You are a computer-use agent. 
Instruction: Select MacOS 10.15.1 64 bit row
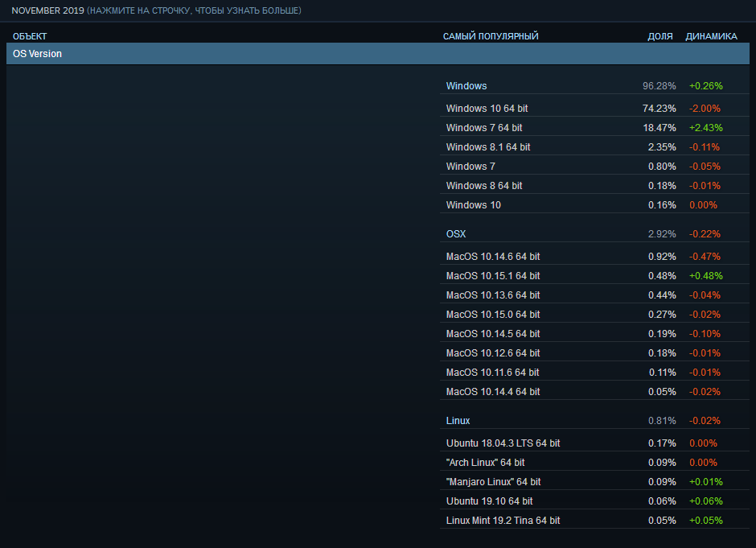(x=594, y=276)
